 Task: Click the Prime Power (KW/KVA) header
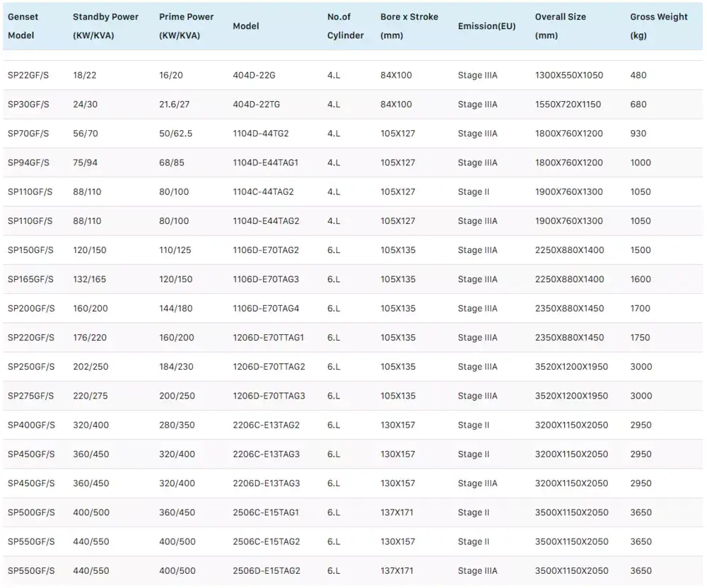click(186, 26)
